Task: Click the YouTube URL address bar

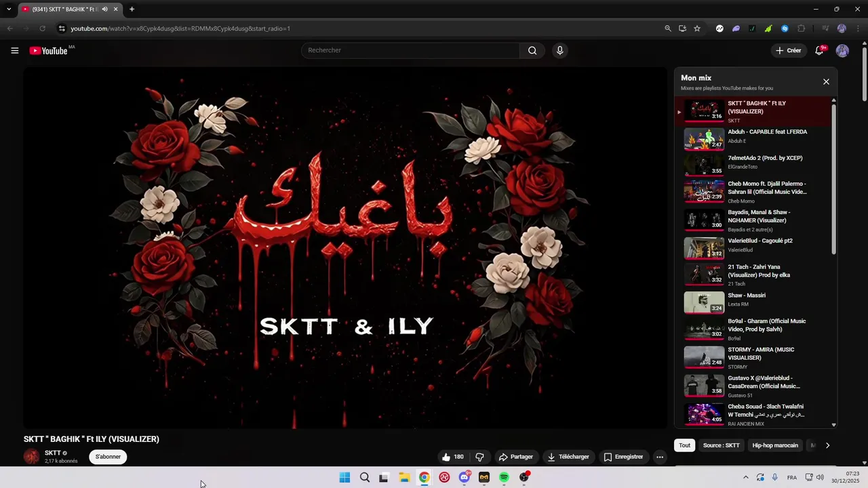Action: coord(359,28)
